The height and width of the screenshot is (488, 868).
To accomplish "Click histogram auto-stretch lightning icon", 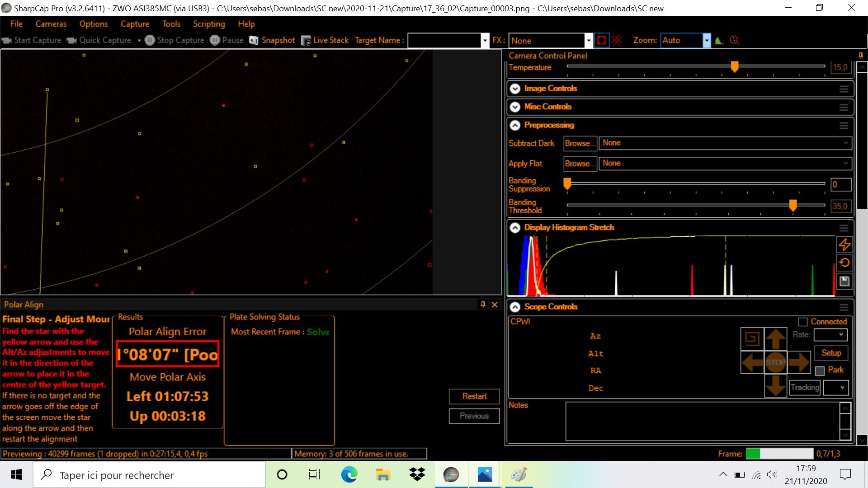I will pyautogui.click(x=844, y=244).
